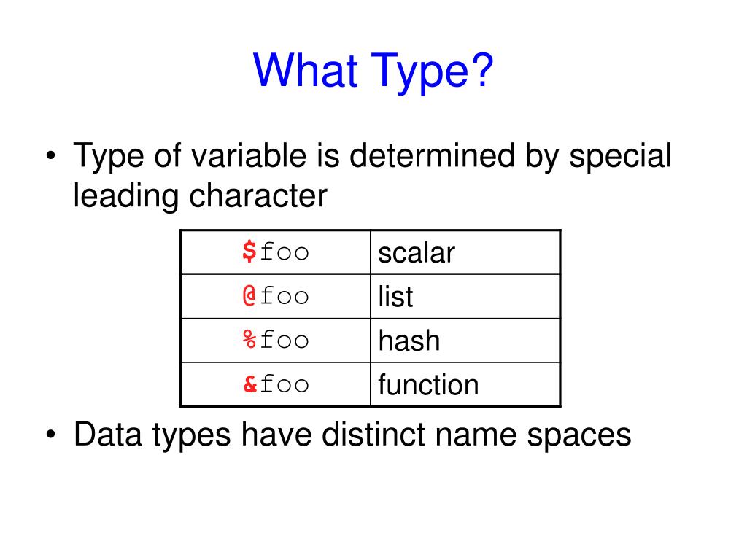
Task: Click the red percent sign before foo
Action: (249, 340)
